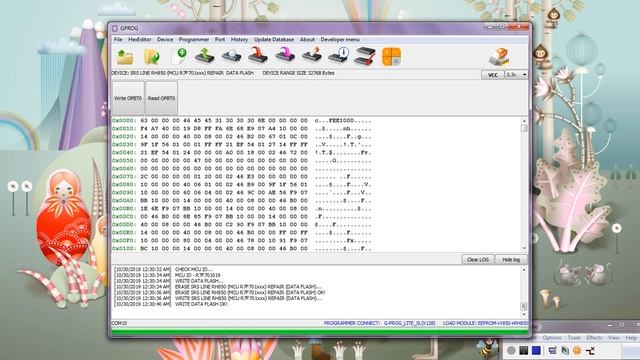Image resolution: width=640 pixels, height=360 pixels.
Task: Click the green document icon in recorder toolbar
Action: (x=565, y=351)
